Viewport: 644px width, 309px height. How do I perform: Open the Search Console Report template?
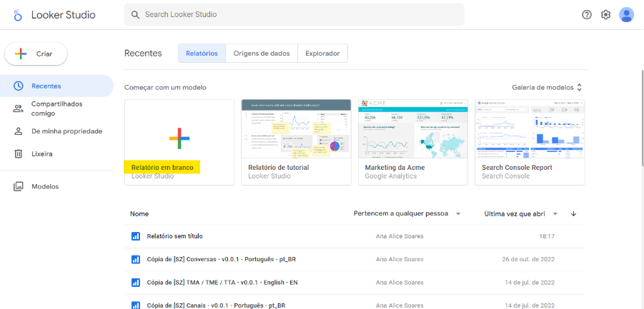[530, 142]
